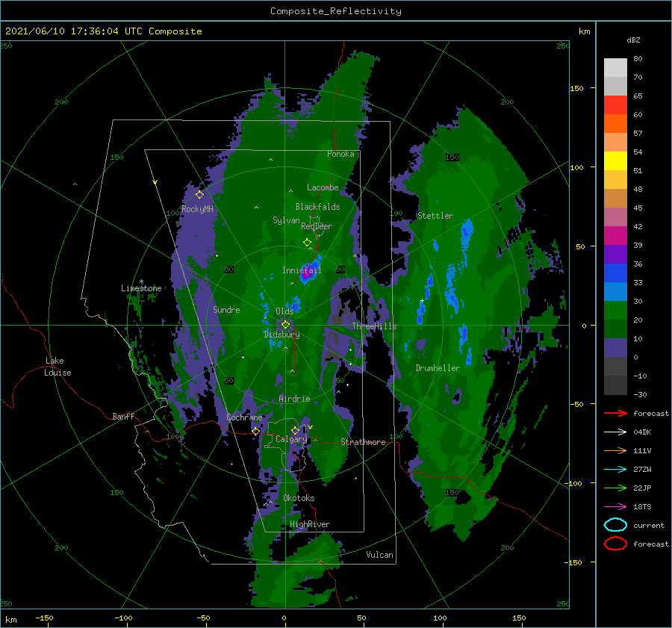Image resolution: width=672 pixels, height=628 pixels.
Task: Click the Composite_Reflectivity title
Action: pyautogui.click(x=335, y=11)
